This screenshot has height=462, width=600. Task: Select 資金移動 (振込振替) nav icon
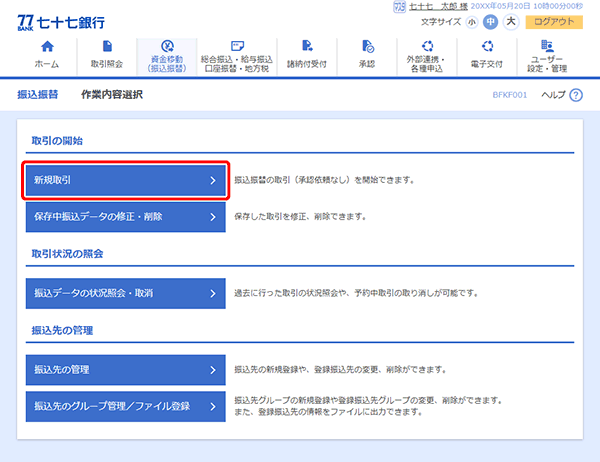coord(166,46)
